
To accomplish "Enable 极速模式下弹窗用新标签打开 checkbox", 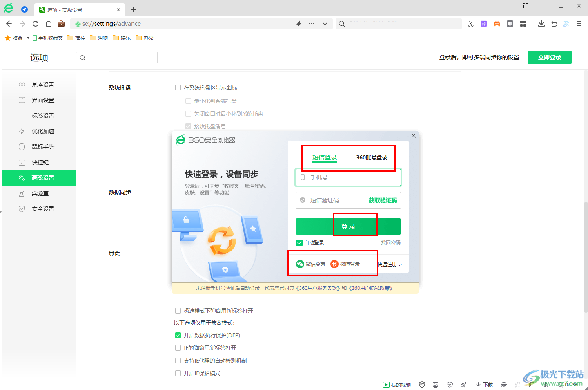I will coord(178,311).
